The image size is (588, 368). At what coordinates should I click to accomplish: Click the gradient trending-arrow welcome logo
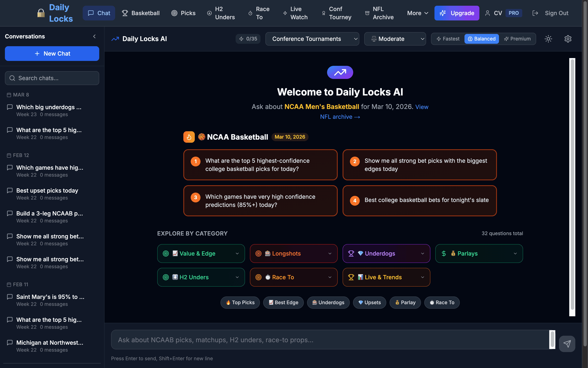point(340,72)
